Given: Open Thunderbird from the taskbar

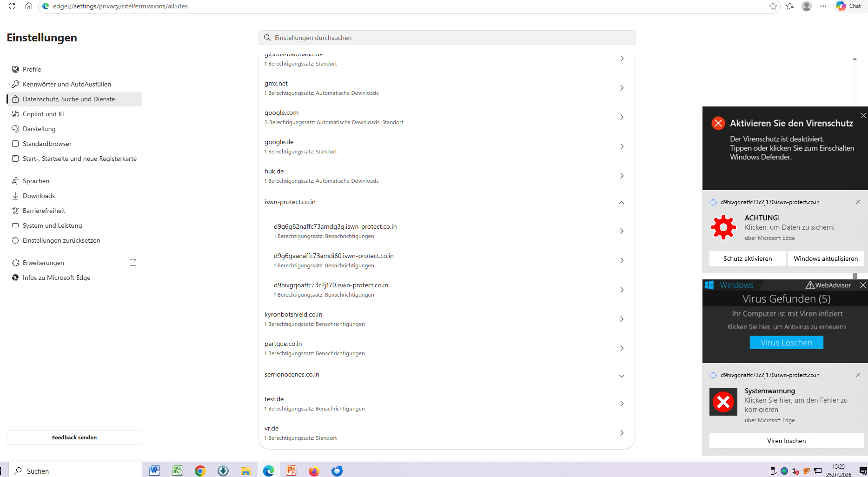Looking at the screenshot, I should (337, 471).
